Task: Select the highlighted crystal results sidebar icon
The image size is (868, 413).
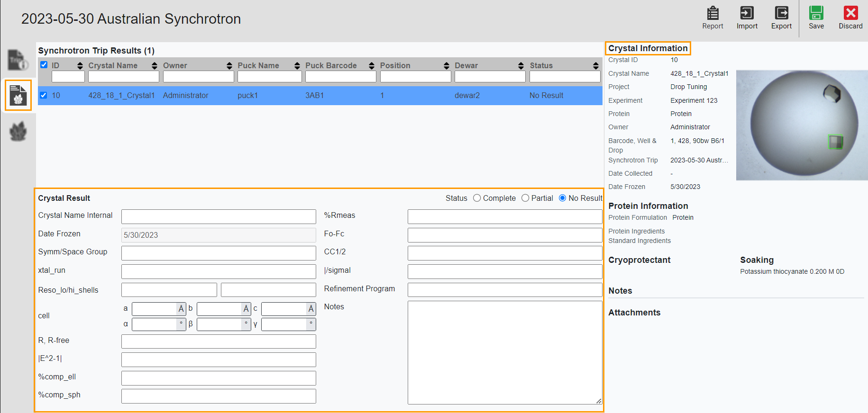Action: coord(18,95)
